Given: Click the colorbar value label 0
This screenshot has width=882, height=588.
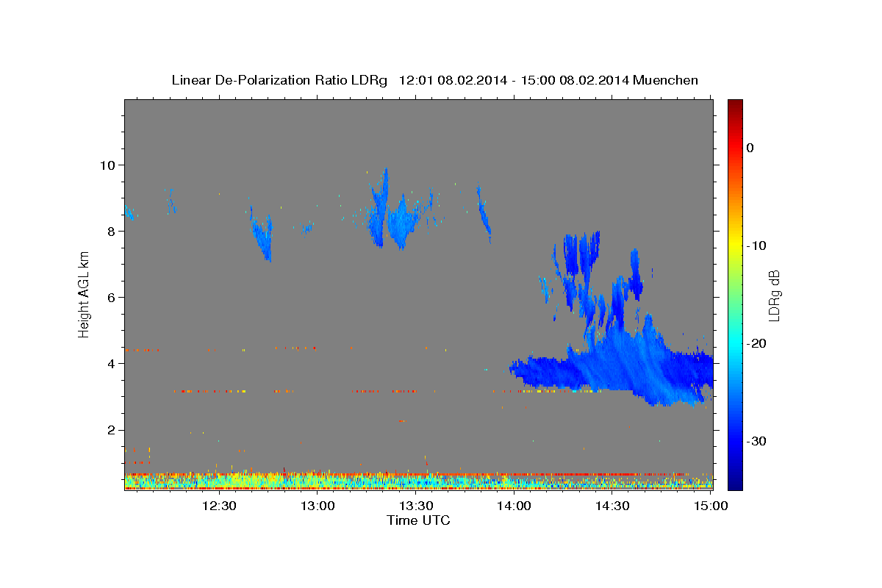Looking at the screenshot, I should coord(750,148).
